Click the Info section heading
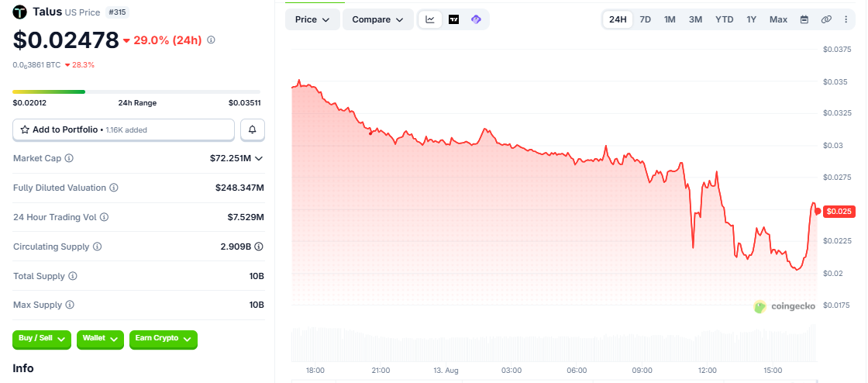868x383 pixels. pos(23,368)
